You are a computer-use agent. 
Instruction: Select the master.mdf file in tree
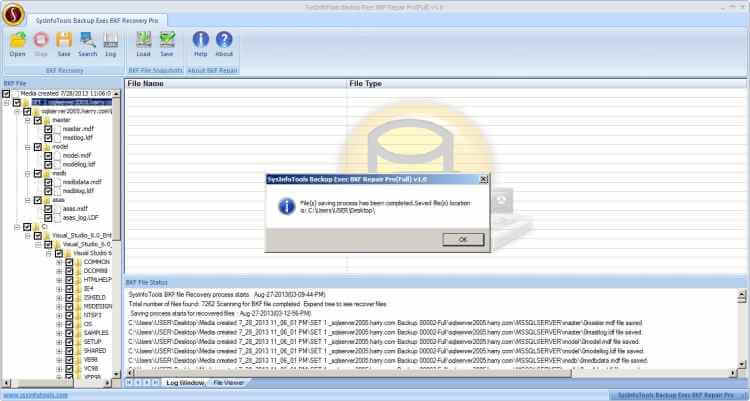78,129
